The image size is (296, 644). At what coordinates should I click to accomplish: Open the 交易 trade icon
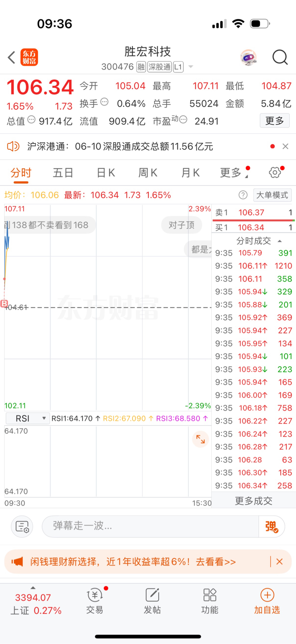point(94,601)
